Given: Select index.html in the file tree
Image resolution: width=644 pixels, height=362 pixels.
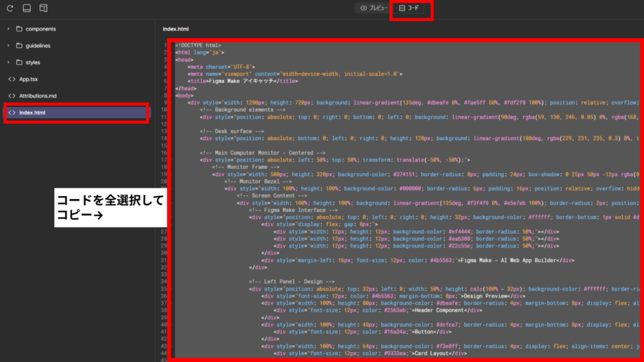Looking at the screenshot, I should pyautogui.click(x=32, y=112).
